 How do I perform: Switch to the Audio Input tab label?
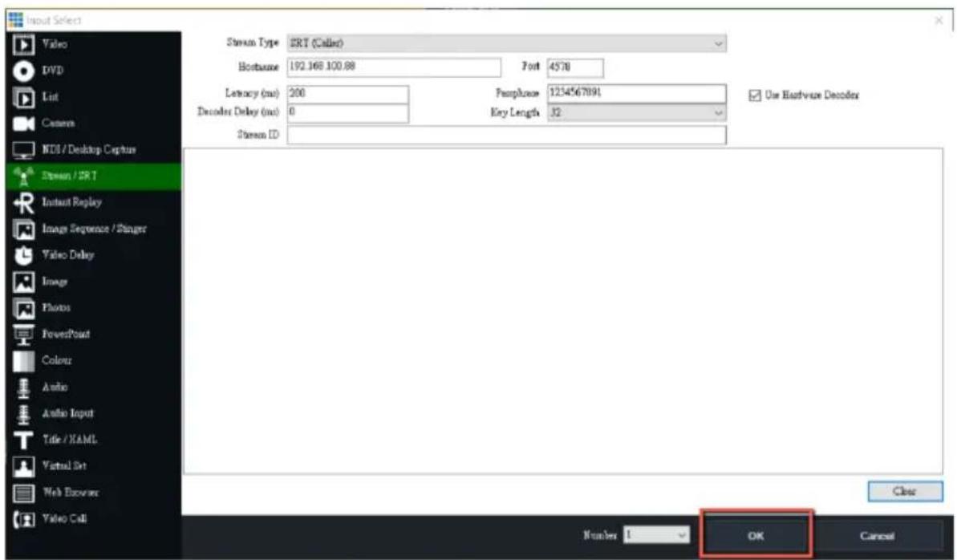67,413
